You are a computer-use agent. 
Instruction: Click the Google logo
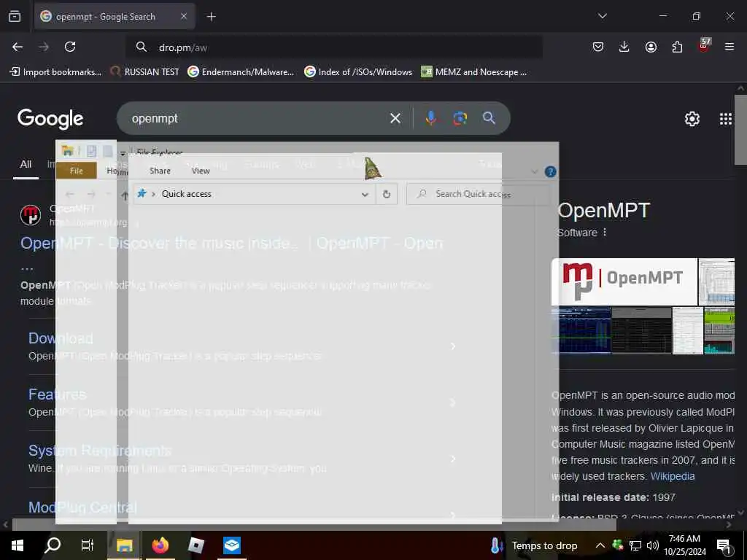[x=50, y=119]
